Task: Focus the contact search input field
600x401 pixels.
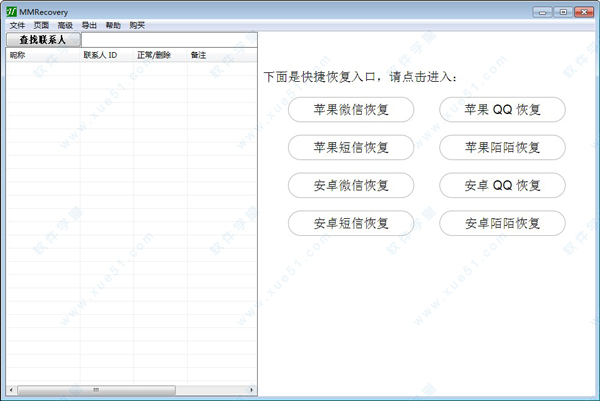Action: [169, 40]
